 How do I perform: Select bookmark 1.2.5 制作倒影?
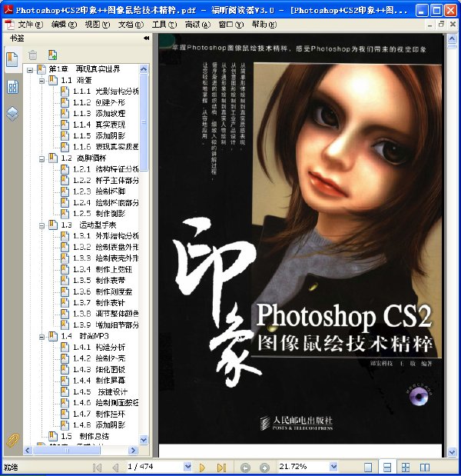99,214
